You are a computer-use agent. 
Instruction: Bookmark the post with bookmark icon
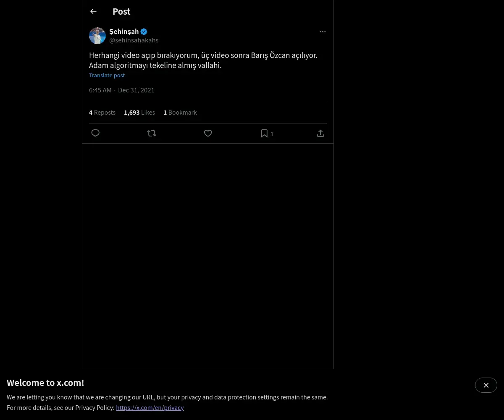(264, 133)
